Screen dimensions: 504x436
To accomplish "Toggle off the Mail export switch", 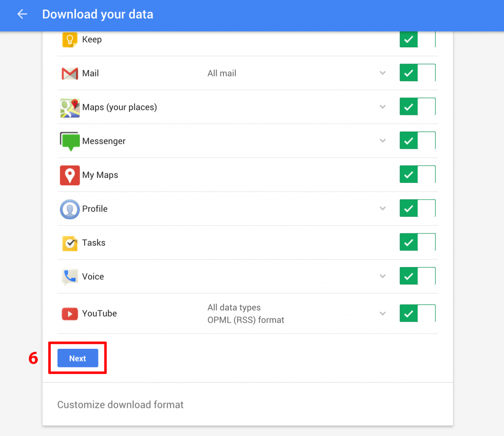I will pos(417,72).
